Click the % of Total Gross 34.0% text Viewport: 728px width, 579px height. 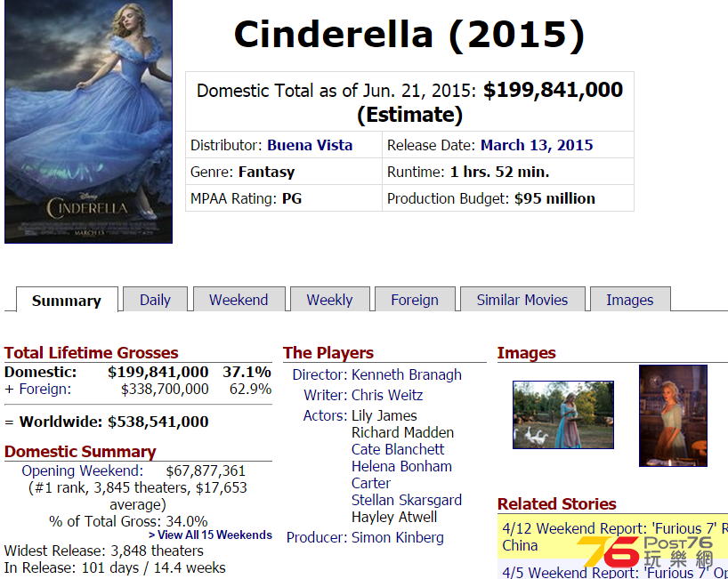(128, 521)
